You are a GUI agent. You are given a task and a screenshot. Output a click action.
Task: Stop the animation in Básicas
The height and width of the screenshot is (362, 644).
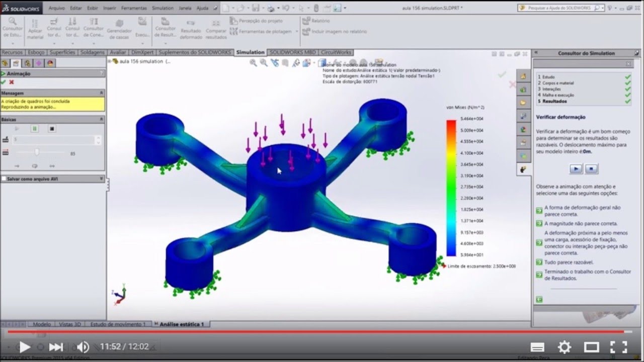click(52, 129)
